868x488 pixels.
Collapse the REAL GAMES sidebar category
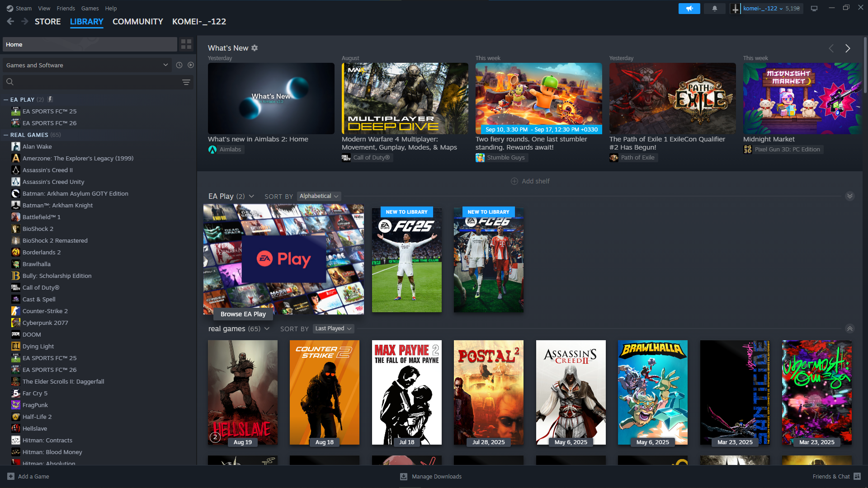click(x=6, y=135)
